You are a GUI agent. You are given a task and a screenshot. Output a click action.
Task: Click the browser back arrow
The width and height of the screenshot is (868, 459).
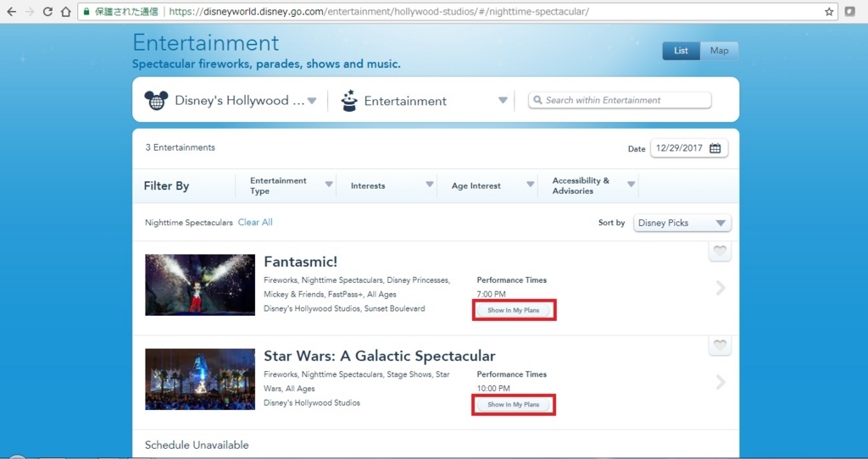pyautogui.click(x=12, y=12)
